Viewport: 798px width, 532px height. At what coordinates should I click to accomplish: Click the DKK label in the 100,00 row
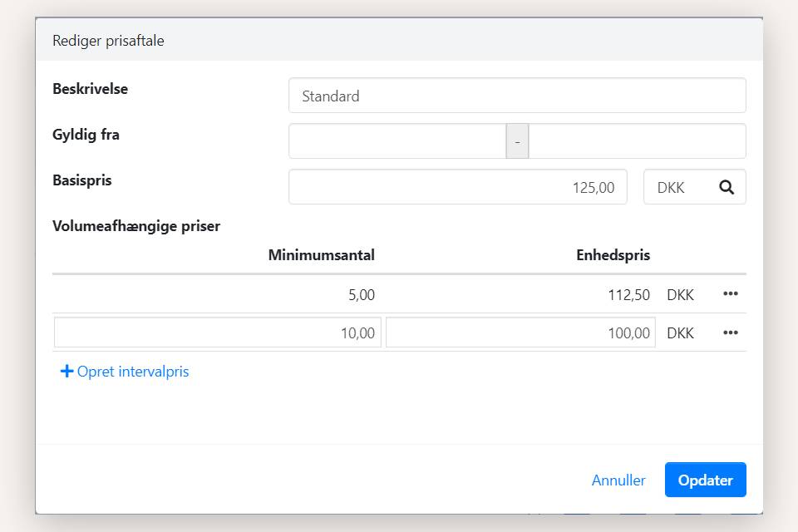point(680,332)
